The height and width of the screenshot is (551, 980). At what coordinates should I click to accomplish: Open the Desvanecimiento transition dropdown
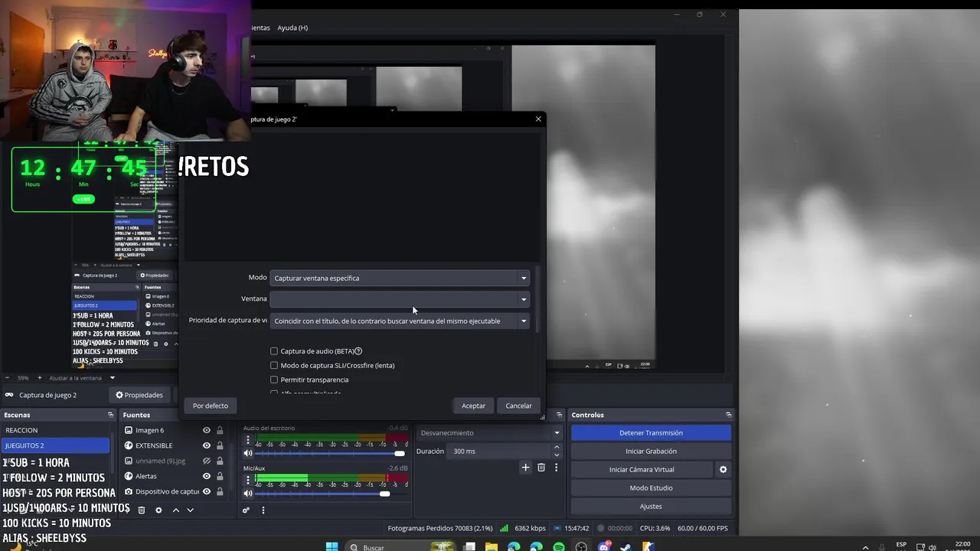[x=489, y=433]
